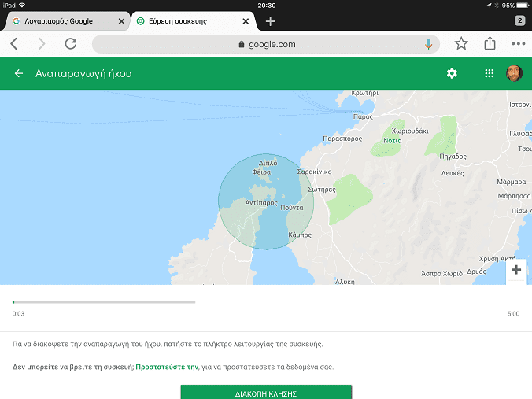Click the Μάρμαρα map label
The width and height of the screenshot is (532, 399).
coord(512,182)
